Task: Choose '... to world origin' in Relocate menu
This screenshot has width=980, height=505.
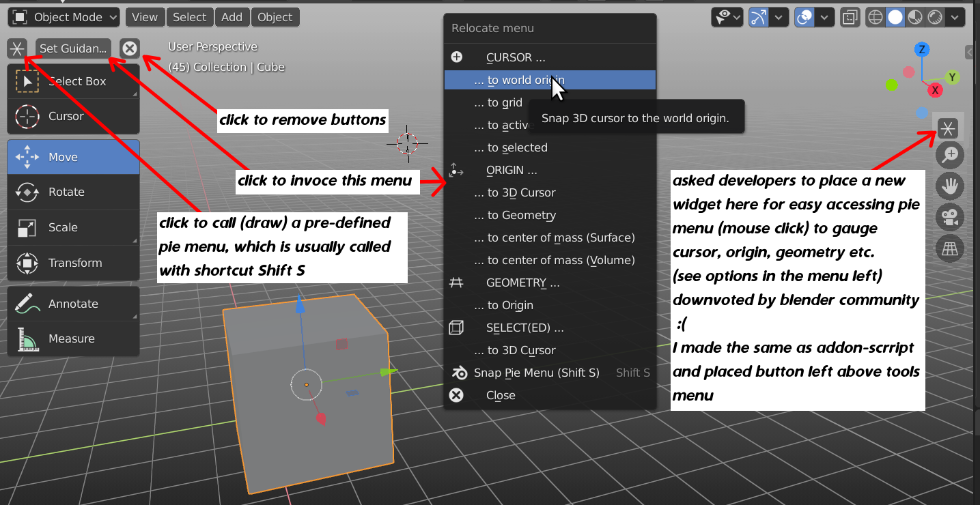Action: [x=550, y=80]
